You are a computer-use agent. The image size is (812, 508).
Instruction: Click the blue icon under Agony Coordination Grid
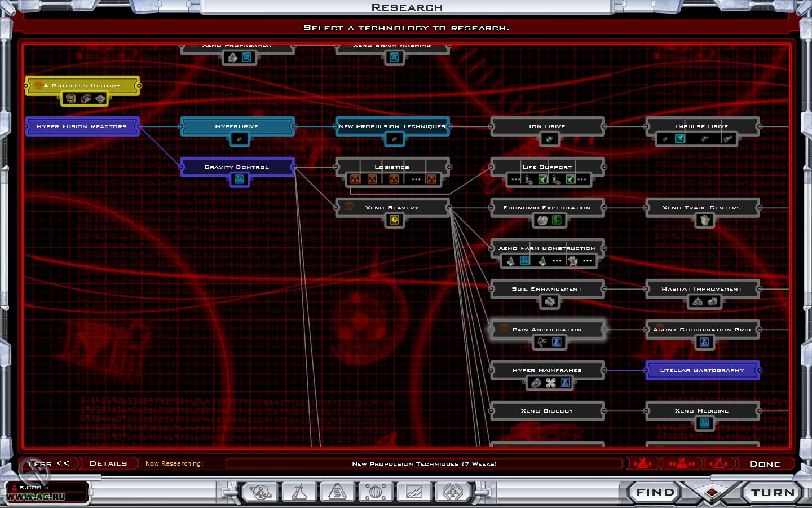coord(704,342)
